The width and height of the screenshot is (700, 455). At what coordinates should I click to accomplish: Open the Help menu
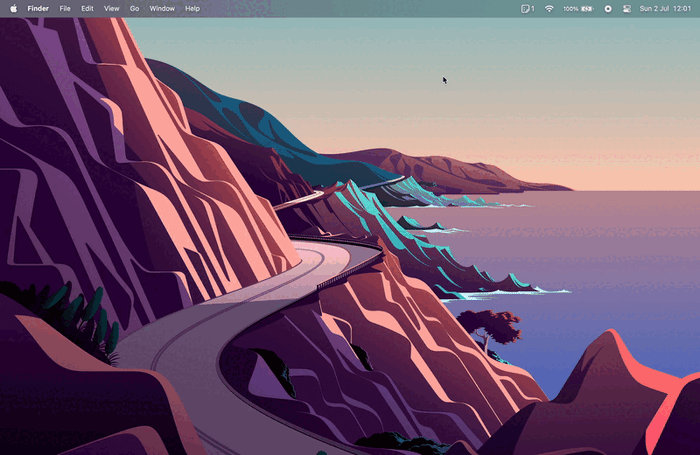[x=192, y=8]
